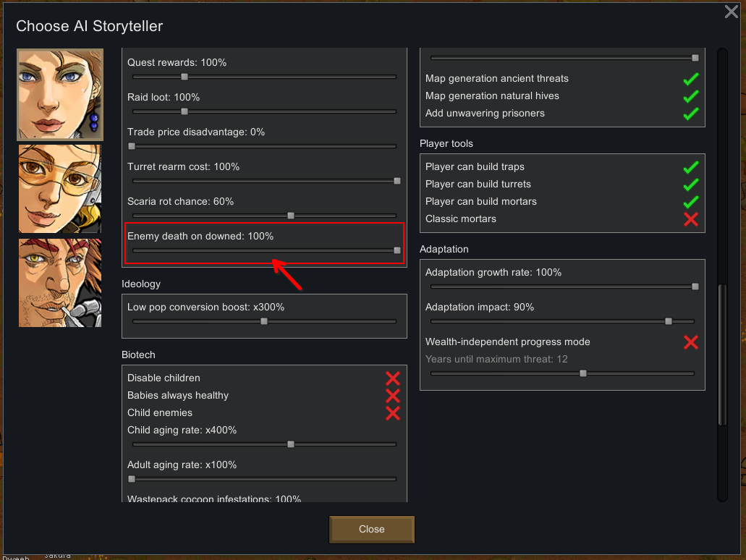The width and height of the screenshot is (746, 560).
Task: Pick the red-haired storyteller smoking a cigarette
Action: coord(60,283)
